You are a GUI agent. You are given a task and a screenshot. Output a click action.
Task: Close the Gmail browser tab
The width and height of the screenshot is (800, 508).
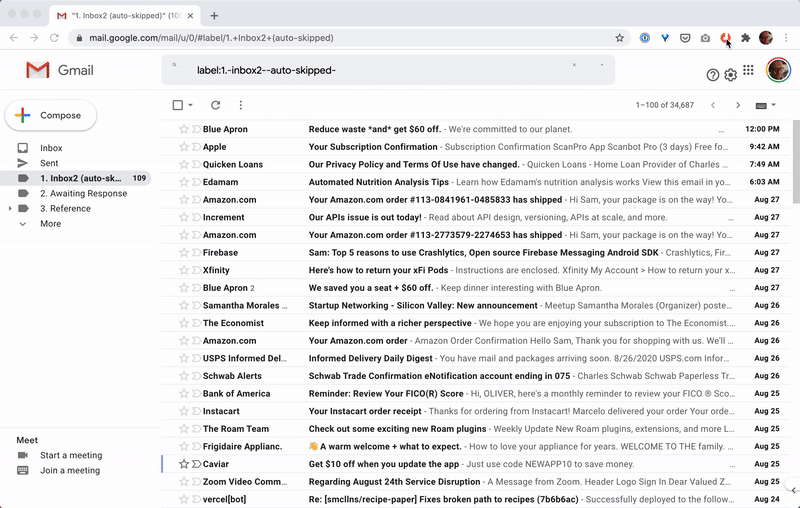(x=190, y=16)
